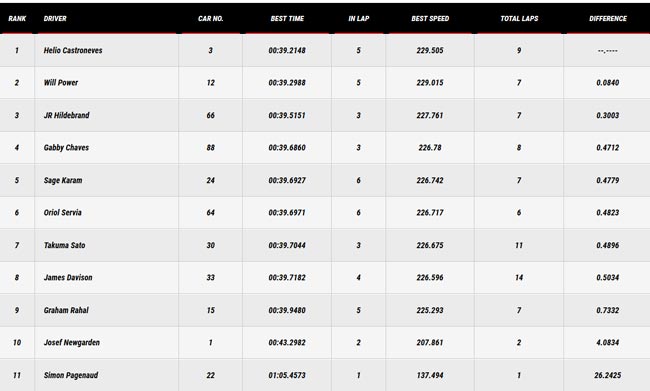This screenshot has height=391, width=650.
Task: Sort by the DIFFERENCE column header
Action: click(x=608, y=19)
